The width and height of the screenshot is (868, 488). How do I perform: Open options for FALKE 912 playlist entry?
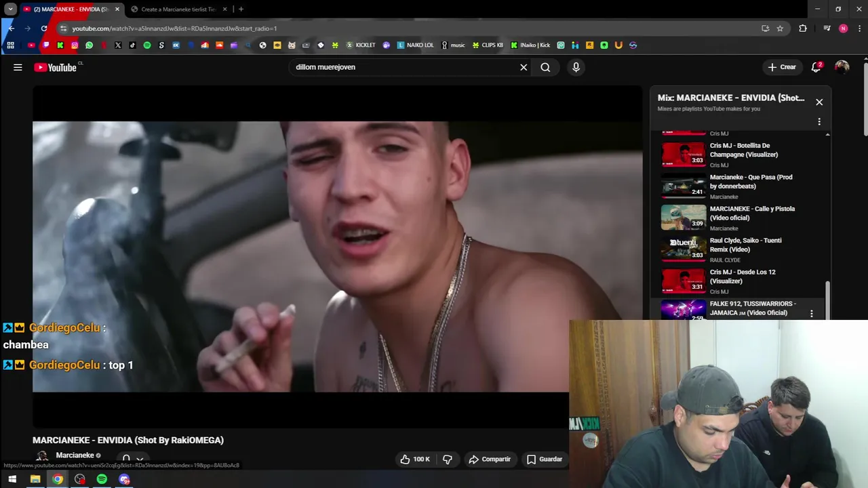[812, 314]
